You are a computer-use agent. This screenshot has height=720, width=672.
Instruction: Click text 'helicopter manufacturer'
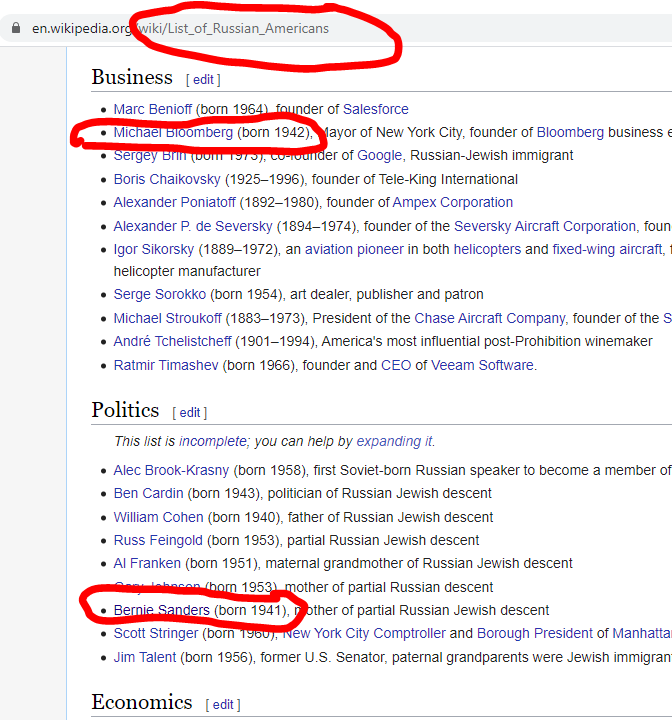pos(187,271)
